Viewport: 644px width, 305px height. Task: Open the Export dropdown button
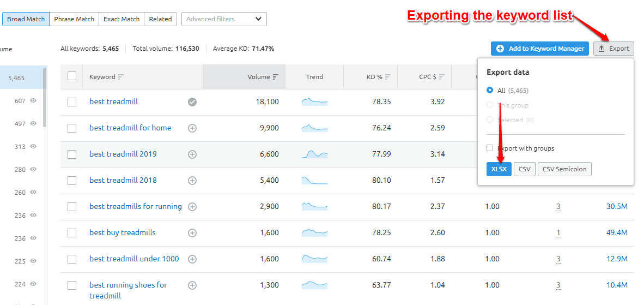coord(613,49)
